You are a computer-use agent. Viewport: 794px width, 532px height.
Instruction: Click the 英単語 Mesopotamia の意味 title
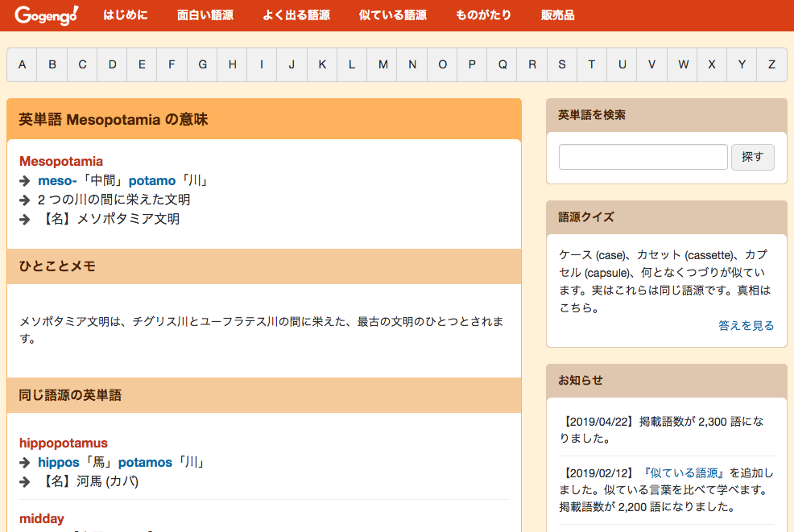pos(114,119)
